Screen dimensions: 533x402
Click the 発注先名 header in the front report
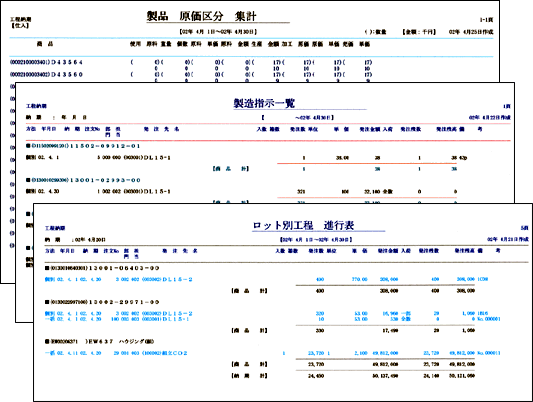(x=180, y=251)
